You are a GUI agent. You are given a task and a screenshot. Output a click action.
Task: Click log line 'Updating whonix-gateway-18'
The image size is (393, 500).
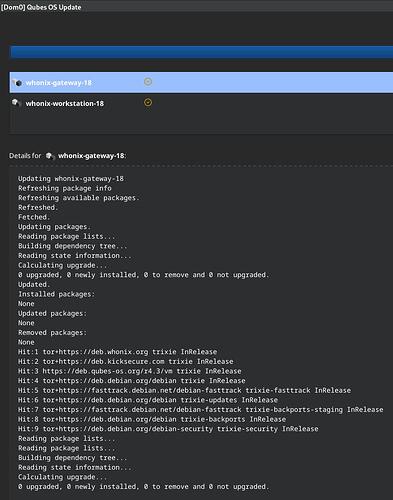click(71, 179)
